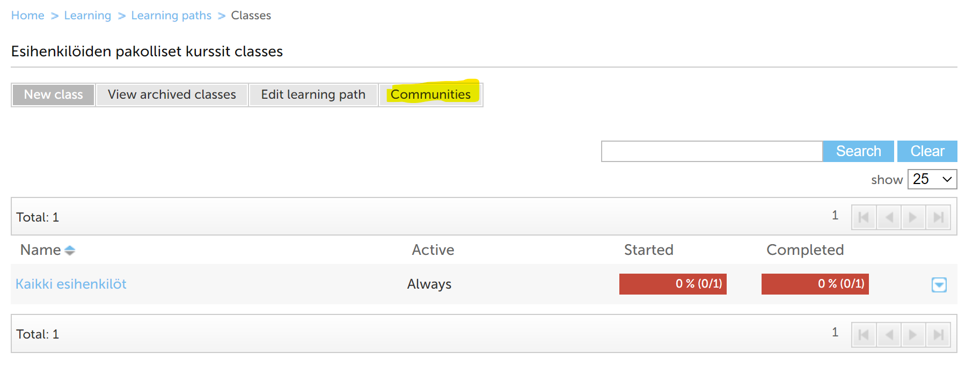Go to previous page in top pager
The image size is (980, 367).
coord(889,217)
